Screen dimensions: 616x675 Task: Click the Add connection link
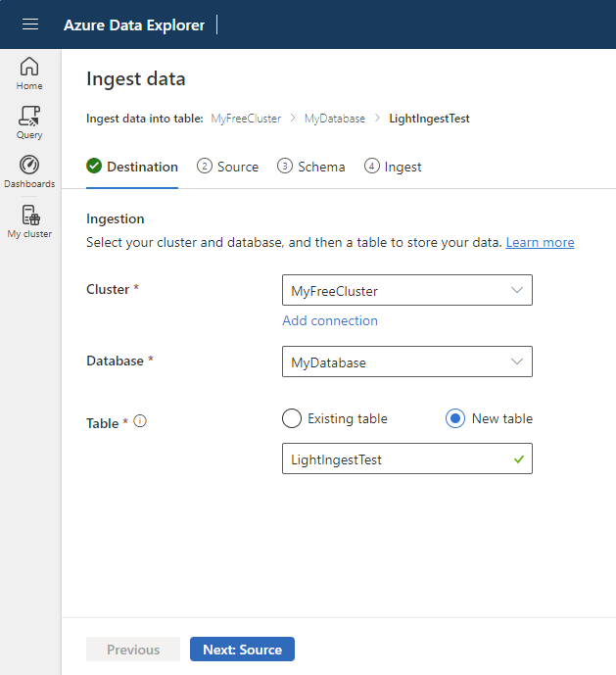[330, 320]
